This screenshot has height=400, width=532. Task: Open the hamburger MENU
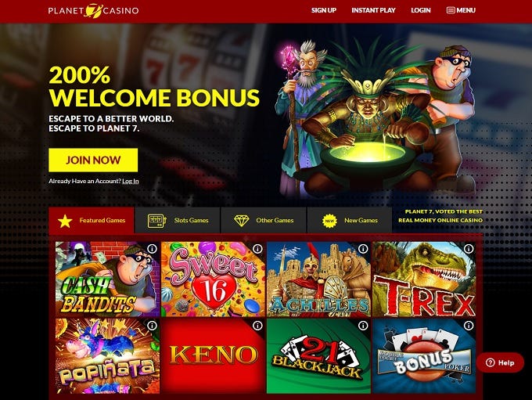(x=461, y=10)
